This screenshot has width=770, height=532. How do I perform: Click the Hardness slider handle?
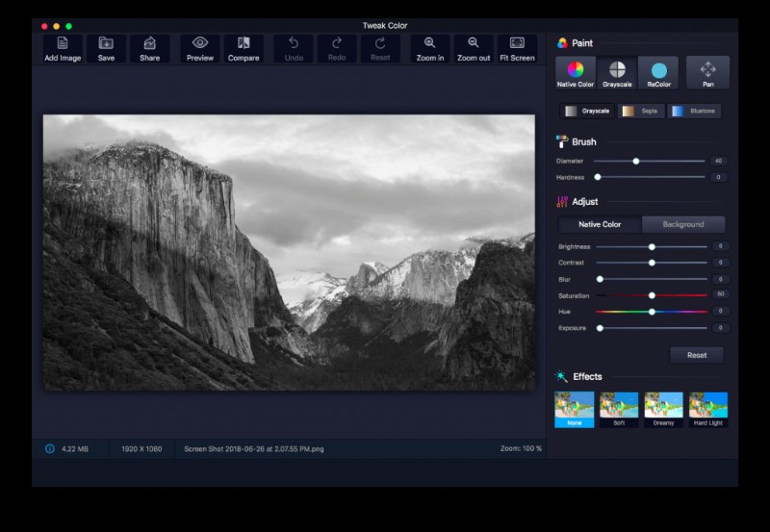point(598,177)
